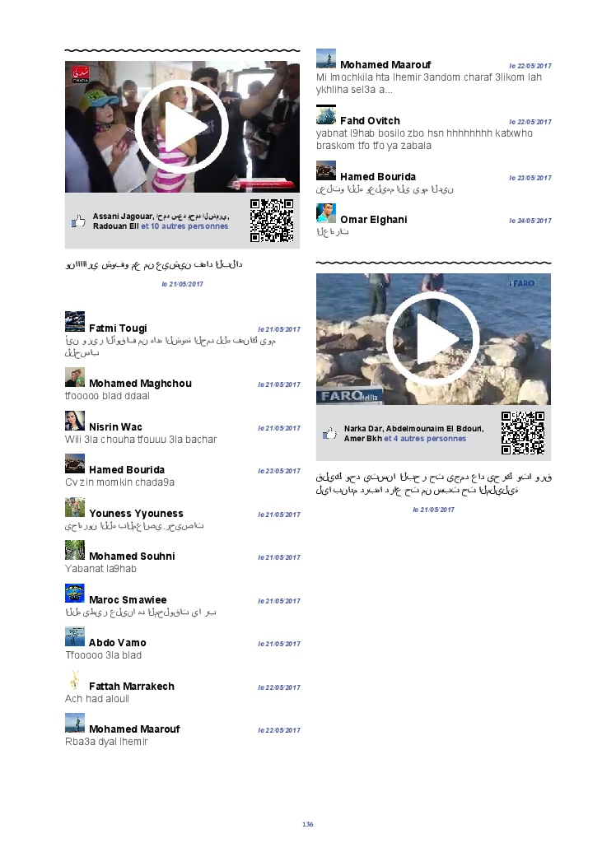Image resolution: width=616 pixels, height=843 pixels.
Task: Click the thumbs-up icon under FARO video
Action: [330, 434]
